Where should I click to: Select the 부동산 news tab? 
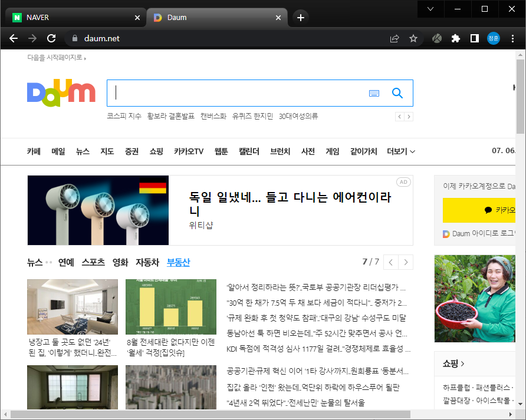coord(179,262)
